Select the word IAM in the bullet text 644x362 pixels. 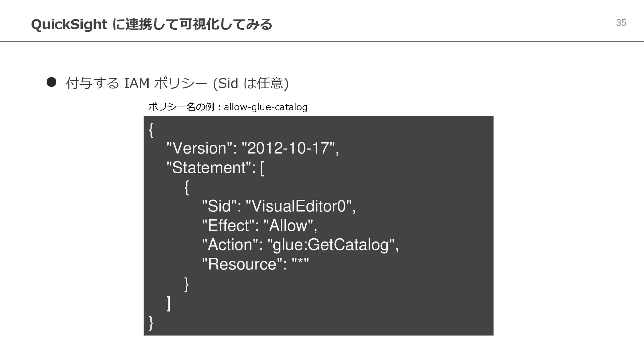pos(137,83)
